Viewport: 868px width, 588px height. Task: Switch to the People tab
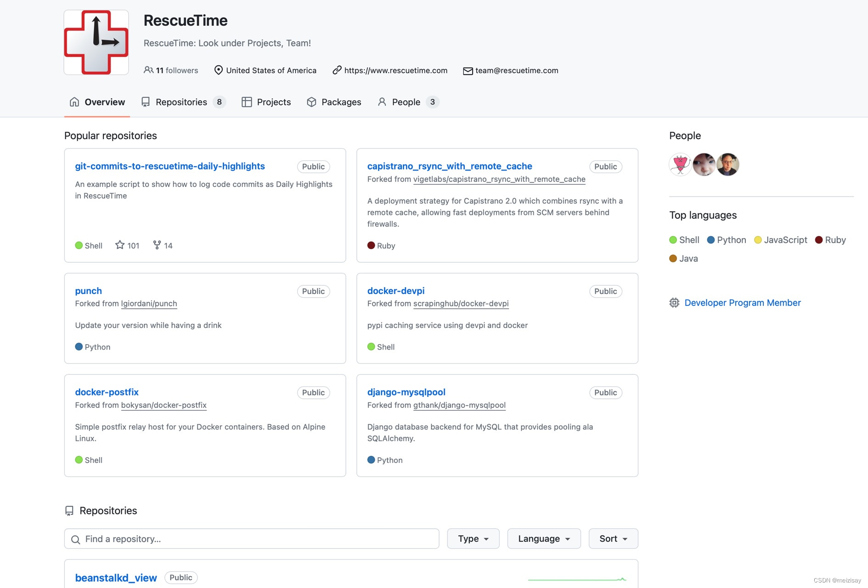[x=408, y=102]
